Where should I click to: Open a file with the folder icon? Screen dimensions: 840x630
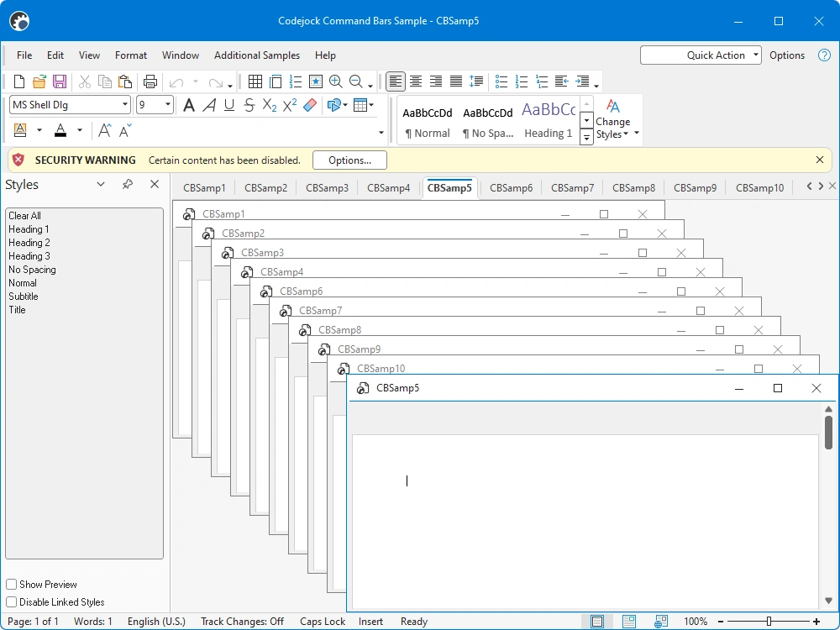pos(39,81)
